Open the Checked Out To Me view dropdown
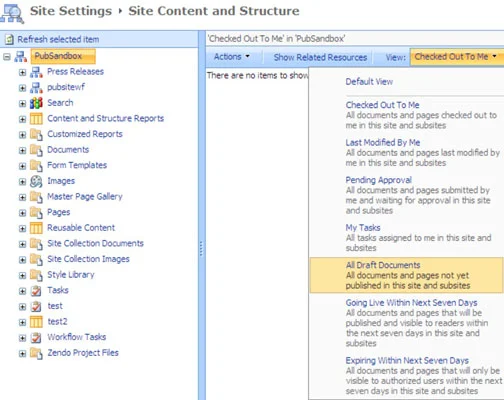This screenshot has height=400, width=504. tap(456, 57)
